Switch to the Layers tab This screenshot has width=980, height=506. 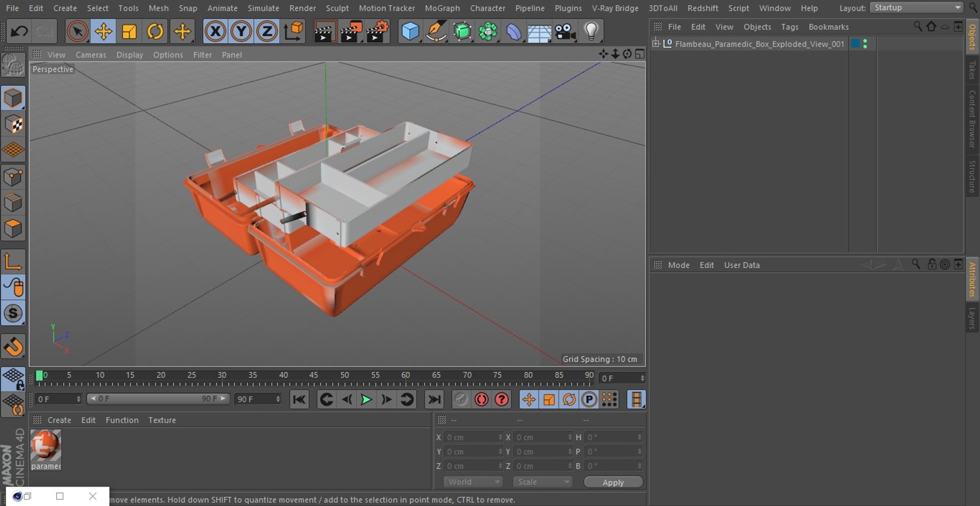click(972, 318)
